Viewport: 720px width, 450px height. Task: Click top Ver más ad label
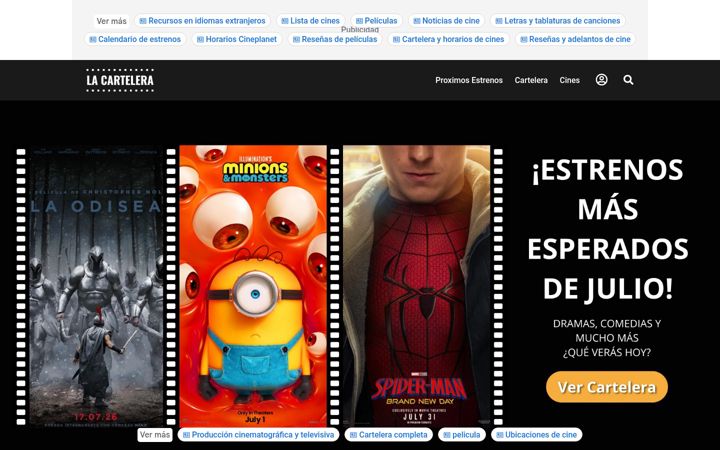[112, 21]
